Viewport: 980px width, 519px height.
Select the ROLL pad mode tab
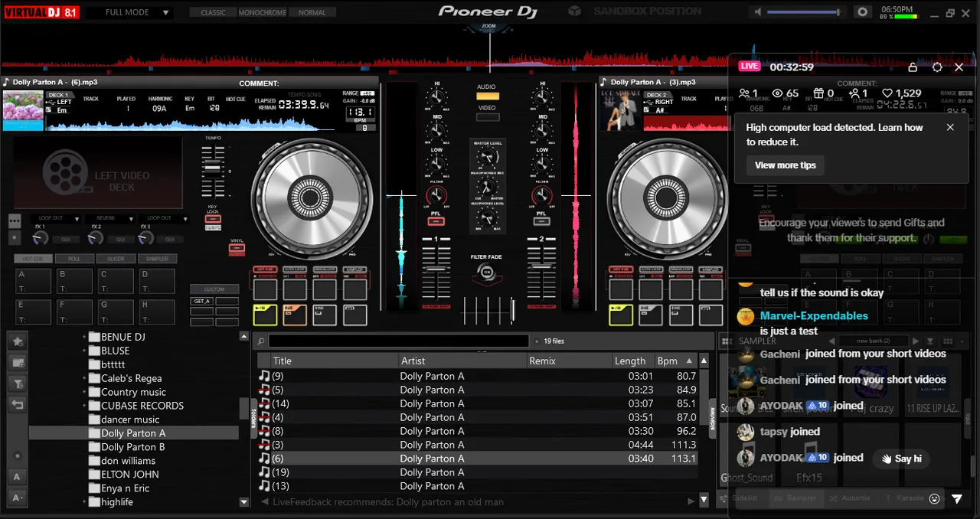[73, 259]
